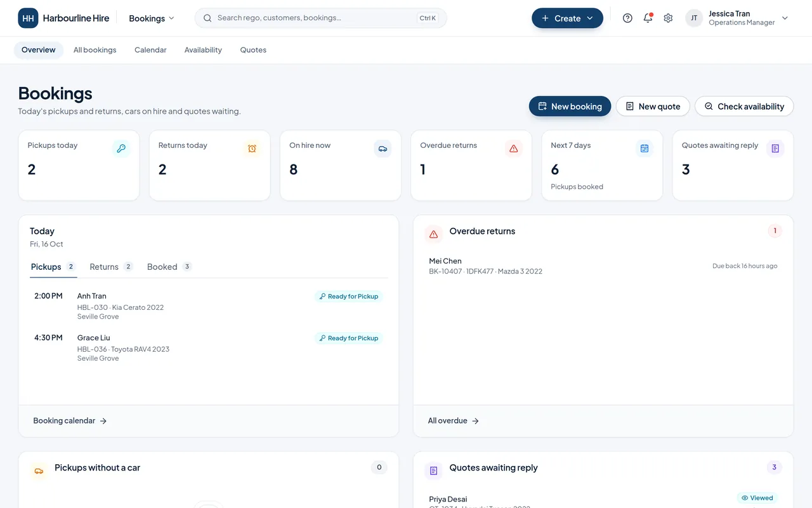Click the JT user avatar
812x508 pixels.
pyautogui.click(x=694, y=18)
